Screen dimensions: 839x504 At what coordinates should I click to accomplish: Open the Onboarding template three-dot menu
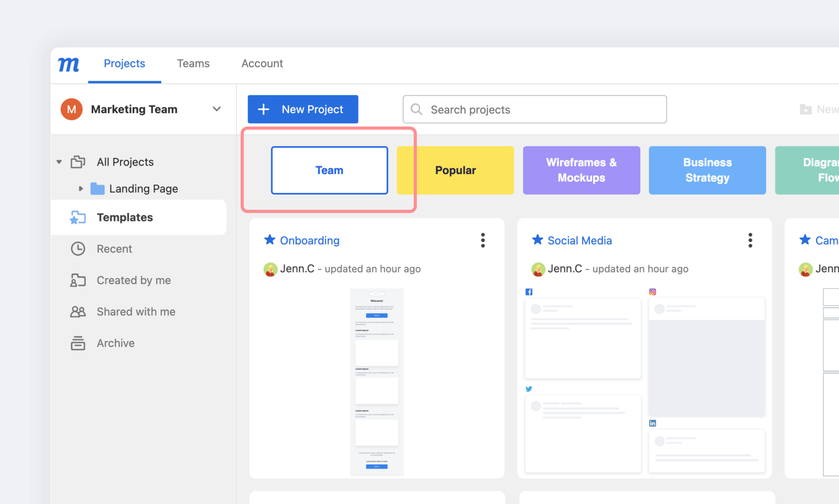click(x=482, y=240)
